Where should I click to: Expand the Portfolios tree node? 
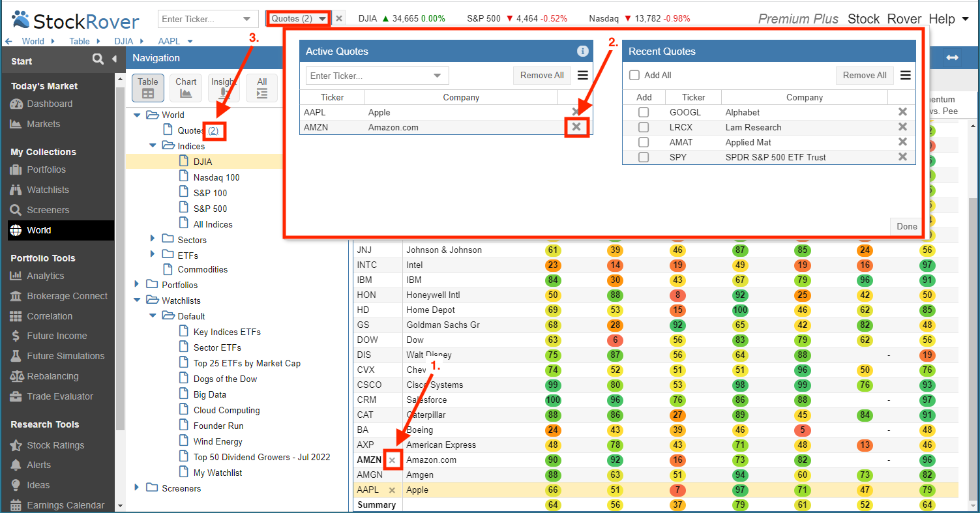(x=137, y=284)
